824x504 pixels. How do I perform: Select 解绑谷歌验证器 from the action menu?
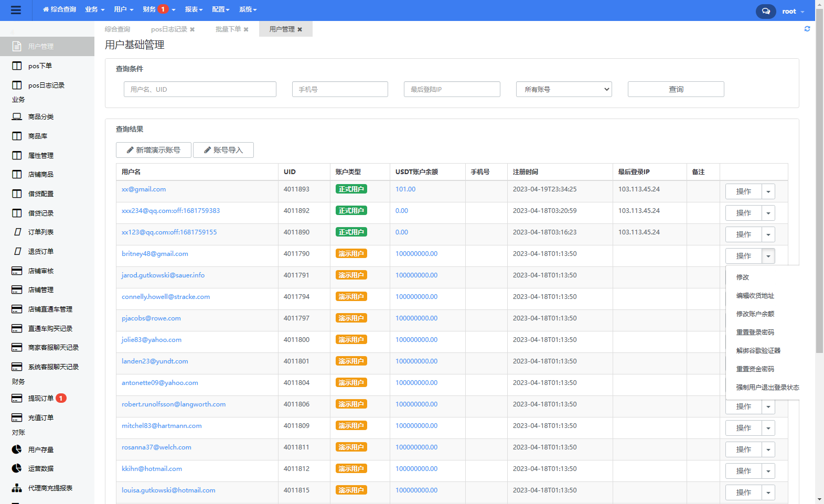pyautogui.click(x=758, y=350)
